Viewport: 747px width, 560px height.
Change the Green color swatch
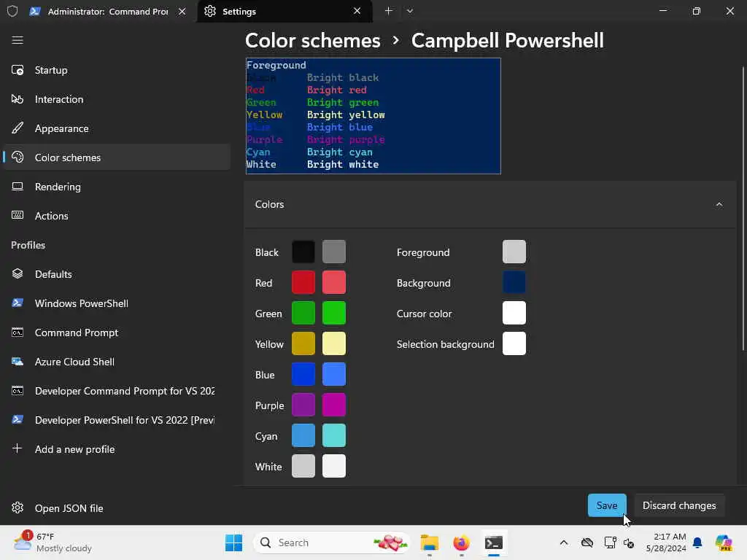tap(303, 313)
